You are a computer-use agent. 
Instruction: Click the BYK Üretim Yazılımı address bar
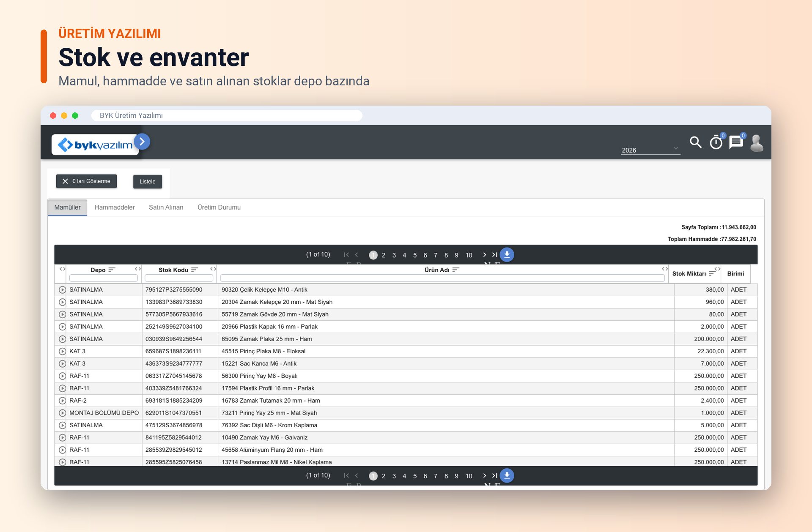click(x=227, y=115)
